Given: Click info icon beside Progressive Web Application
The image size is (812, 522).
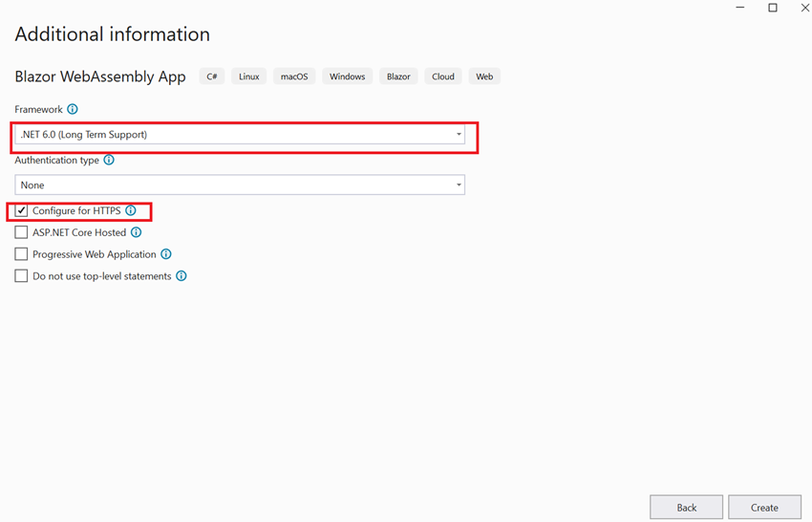Looking at the screenshot, I should click(x=165, y=254).
